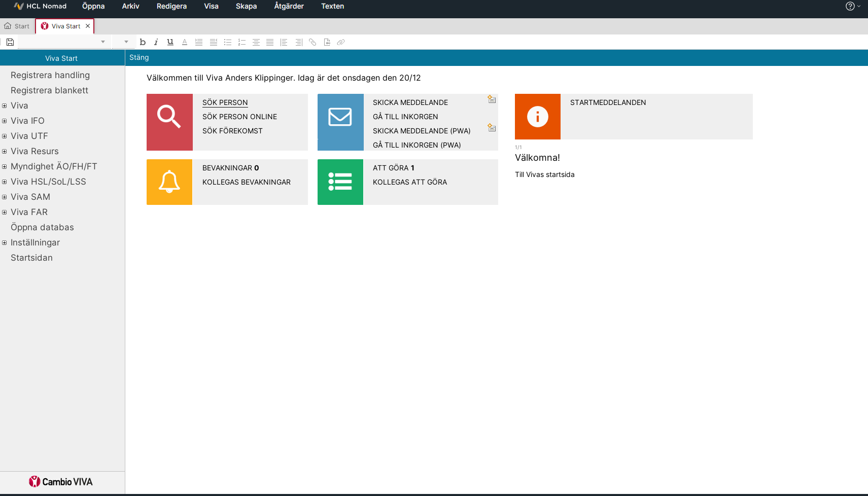The image size is (868, 496).
Task: Expand the Viva UTF node
Action: (5, 136)
